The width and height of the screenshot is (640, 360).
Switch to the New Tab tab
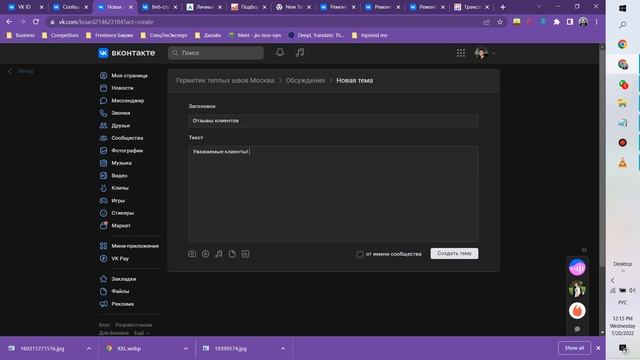[x=293, y=7]
